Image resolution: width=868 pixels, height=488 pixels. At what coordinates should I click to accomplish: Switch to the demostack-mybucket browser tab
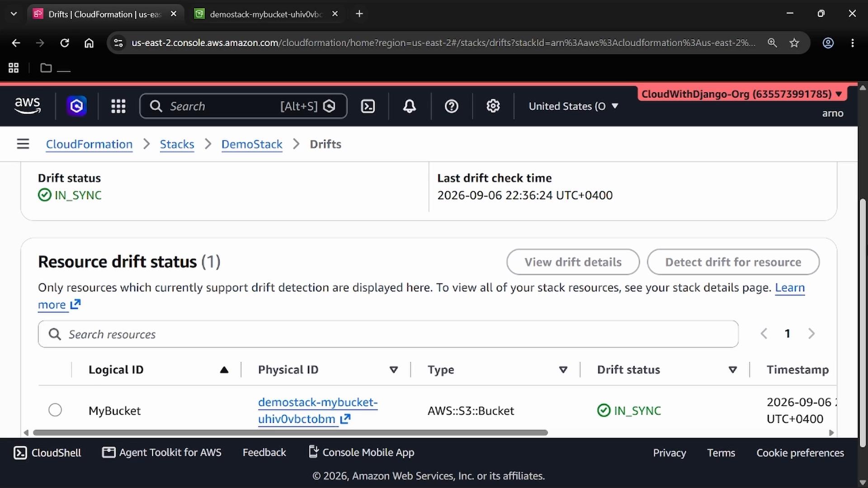pos(266,14)
